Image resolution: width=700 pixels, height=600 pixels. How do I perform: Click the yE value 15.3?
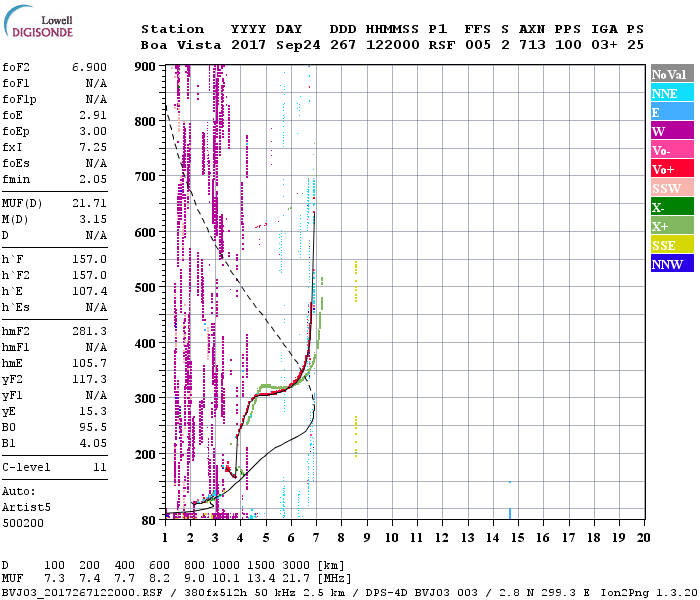point(93,412)
